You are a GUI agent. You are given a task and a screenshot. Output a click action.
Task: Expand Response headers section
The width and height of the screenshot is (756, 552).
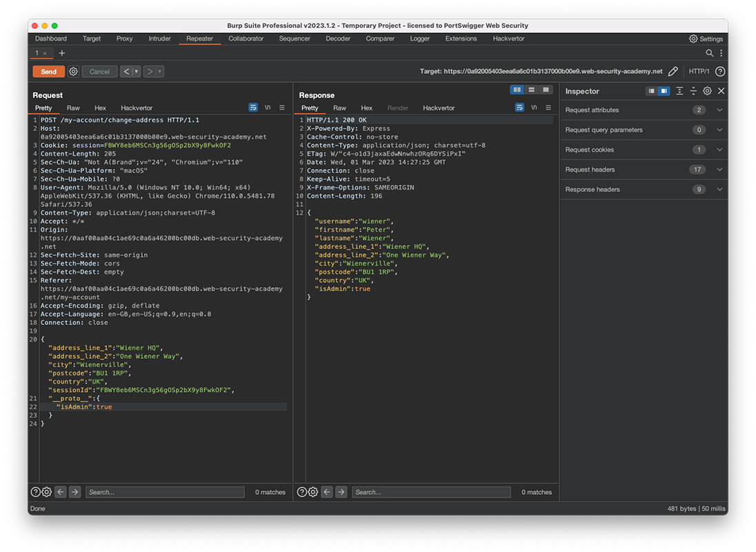[x=645, y=190]
